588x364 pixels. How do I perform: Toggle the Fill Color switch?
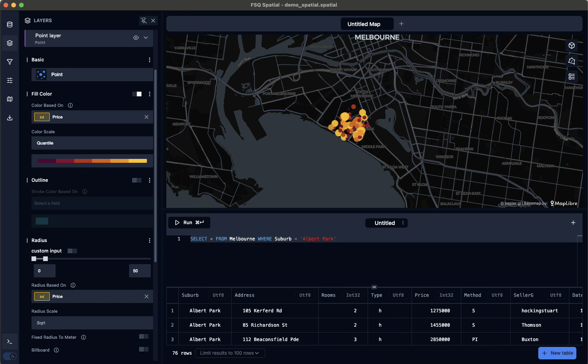pyautogui.click(x=137, y=94)
